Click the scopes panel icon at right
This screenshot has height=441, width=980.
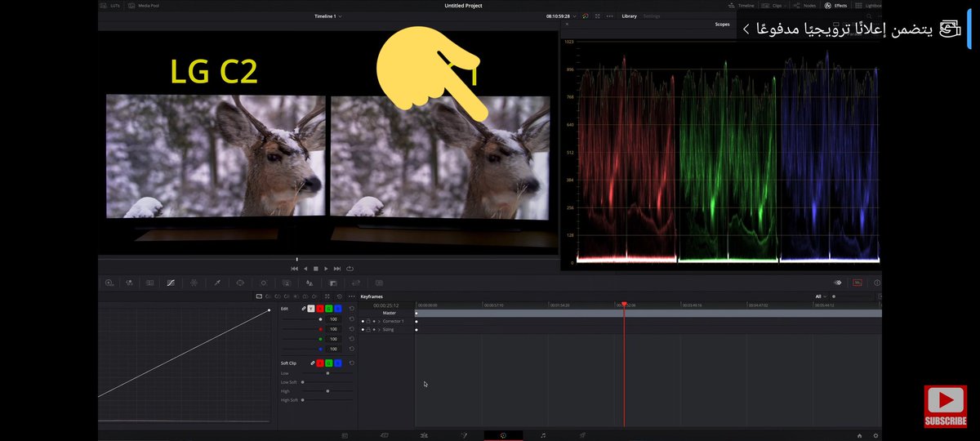pos(857,283)
